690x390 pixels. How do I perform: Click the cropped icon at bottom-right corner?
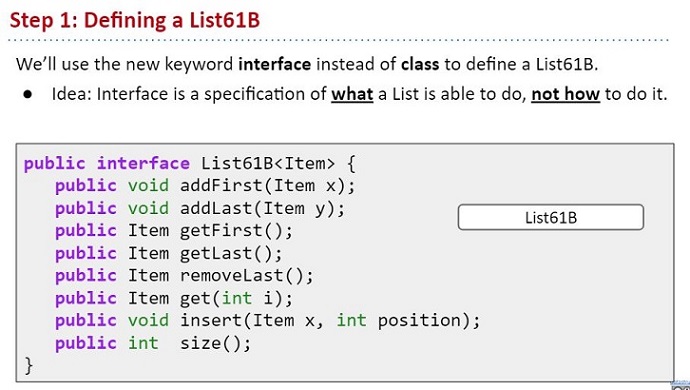[x=681, y=385]
